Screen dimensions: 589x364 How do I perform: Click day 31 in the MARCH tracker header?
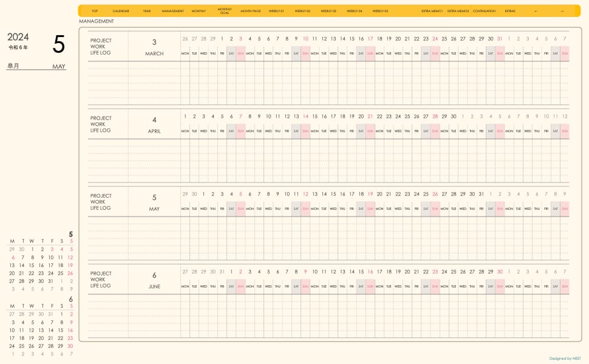pos(500,39)
